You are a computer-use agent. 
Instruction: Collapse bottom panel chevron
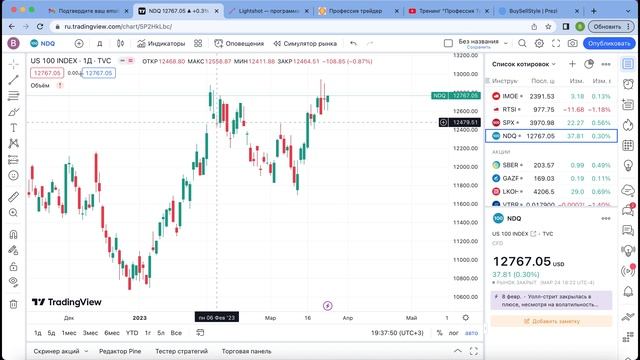point(458,351)
